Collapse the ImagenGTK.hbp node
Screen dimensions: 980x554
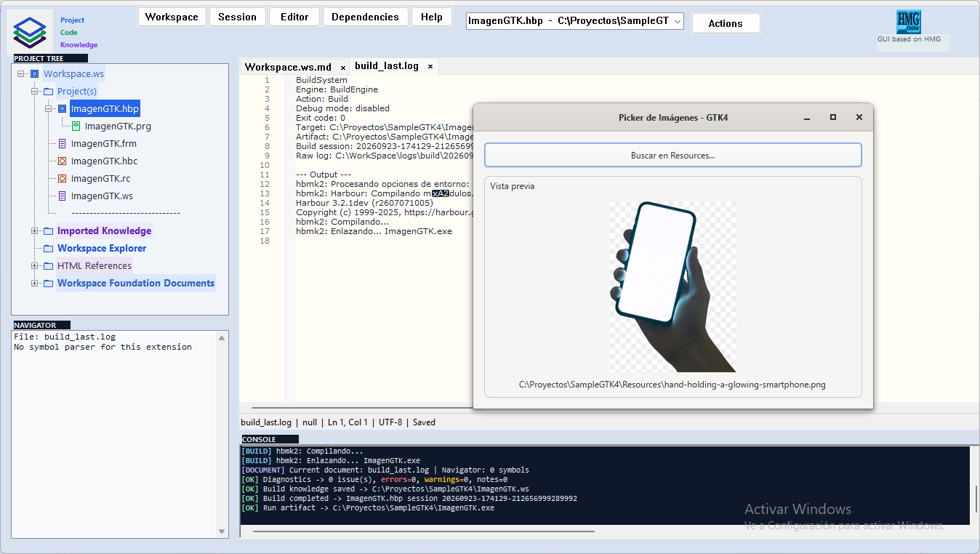coord(49,109)
